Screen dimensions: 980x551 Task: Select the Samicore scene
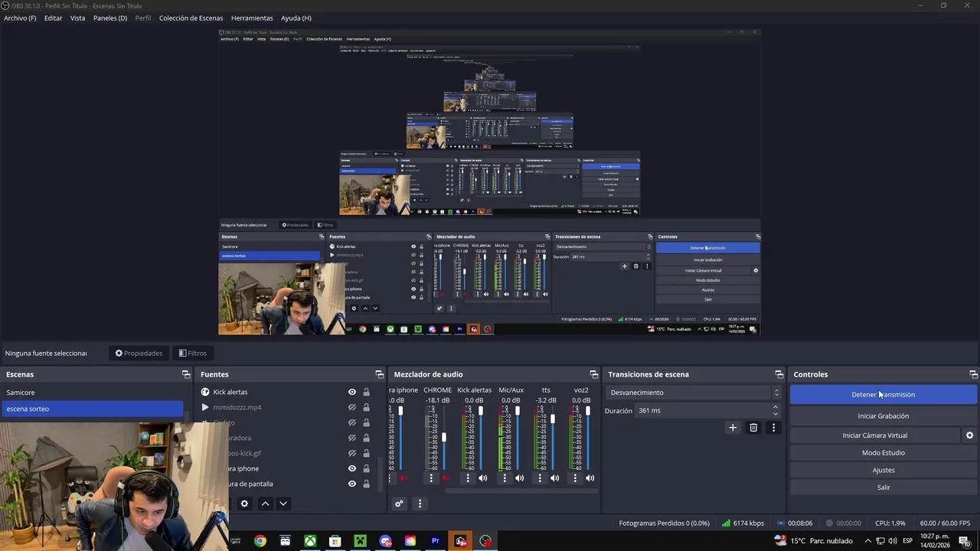(x=92, y=393)
